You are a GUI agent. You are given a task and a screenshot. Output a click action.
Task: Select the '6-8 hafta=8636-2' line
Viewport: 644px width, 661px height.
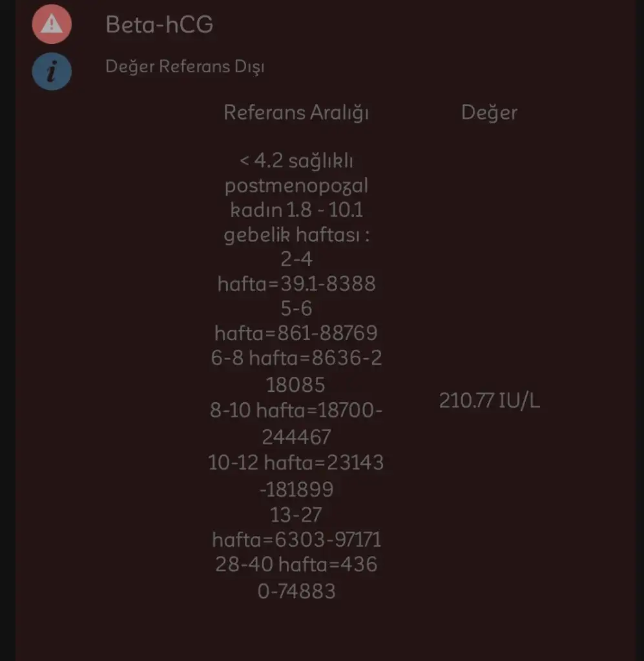[x=296, y=358]
